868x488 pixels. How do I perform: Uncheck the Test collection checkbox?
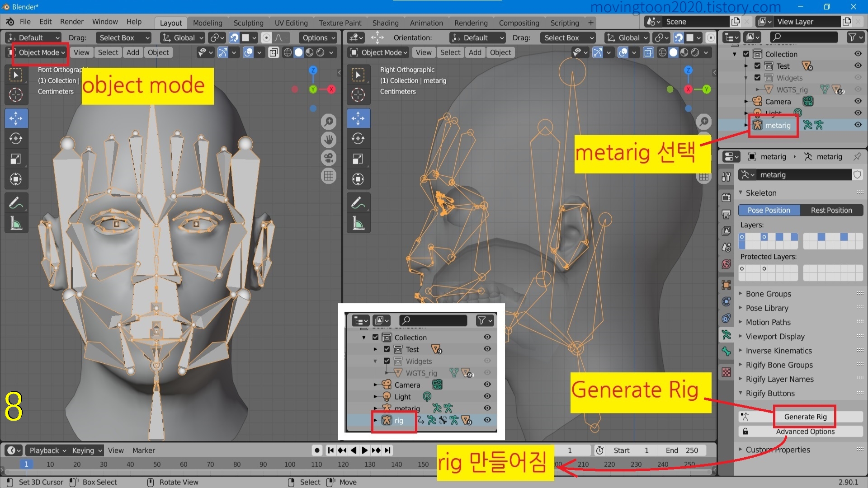tap(758, 66)
